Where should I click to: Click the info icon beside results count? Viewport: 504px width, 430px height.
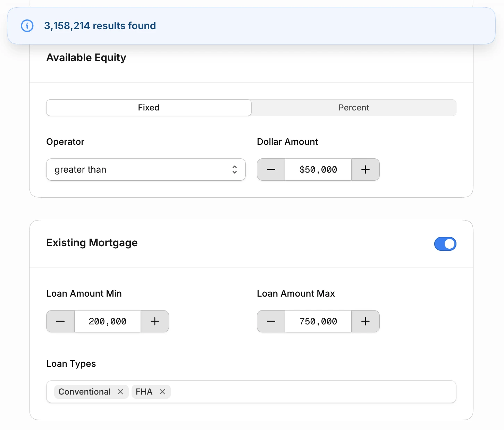point(27,25)
